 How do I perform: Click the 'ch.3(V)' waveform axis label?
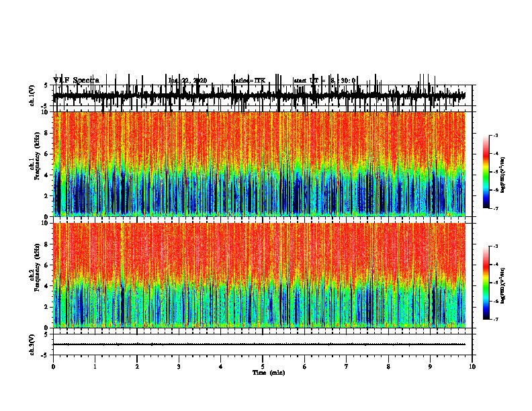(x=32, y=345)
